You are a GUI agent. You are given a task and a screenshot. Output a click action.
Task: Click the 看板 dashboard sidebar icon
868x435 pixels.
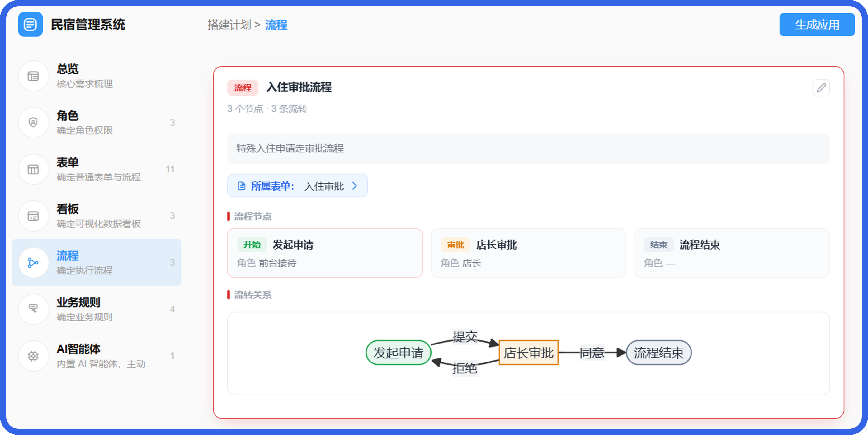tap(33, 216)
